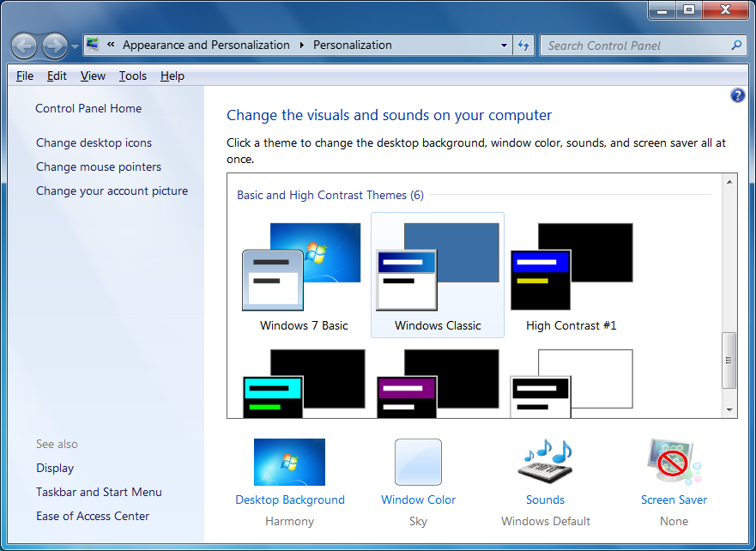Open the Window Color link
The width and height of the screenshot is (756, 551).
click(418, 500)
